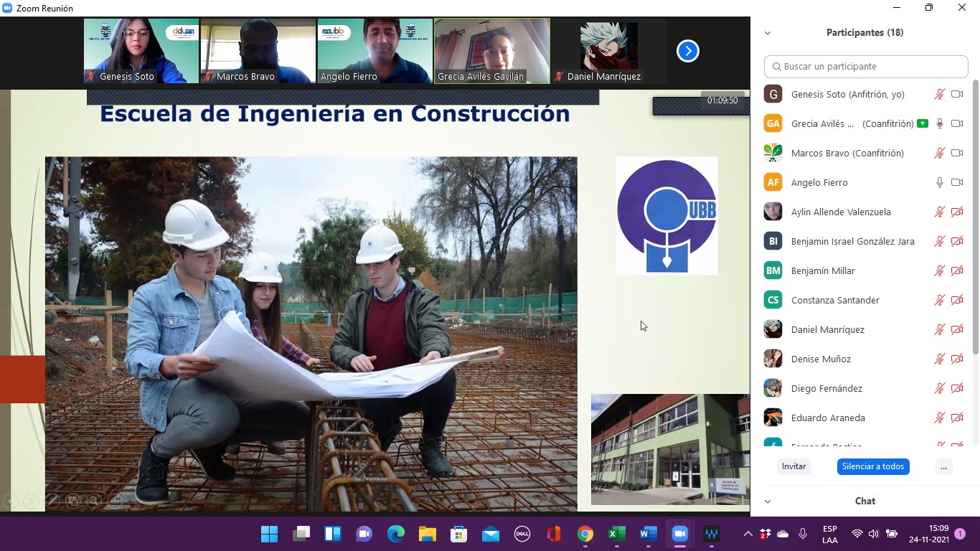Select Constanza Santander in participant list

pos(835,301)
